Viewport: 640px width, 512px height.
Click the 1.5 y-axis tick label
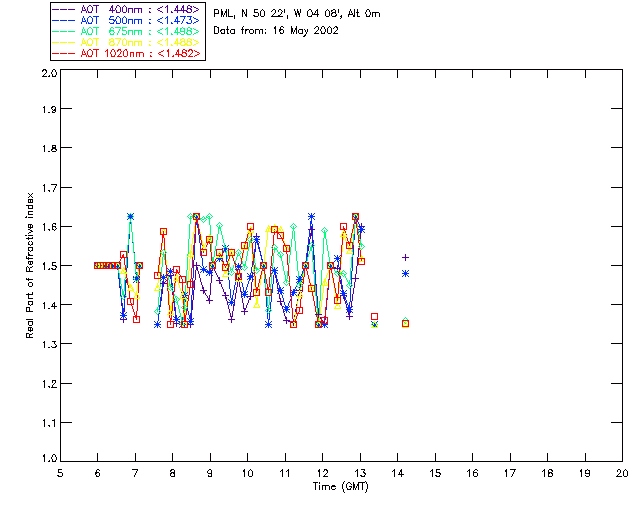[x=47, y=266]
